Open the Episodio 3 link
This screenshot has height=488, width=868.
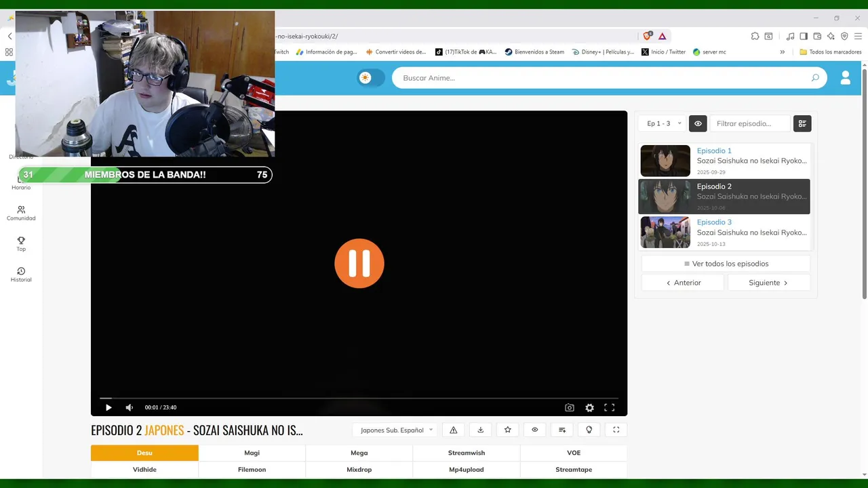pyautogui.click(x=714, y=222)
